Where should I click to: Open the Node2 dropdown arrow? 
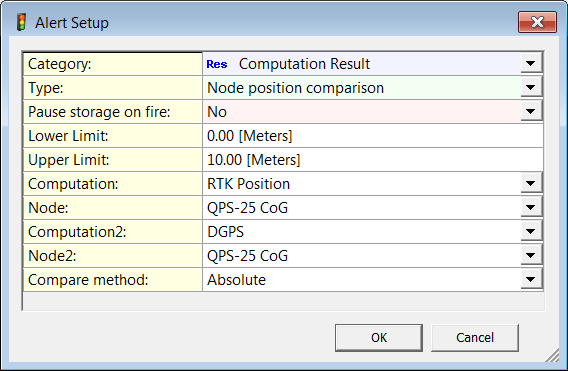pos(531,255)
